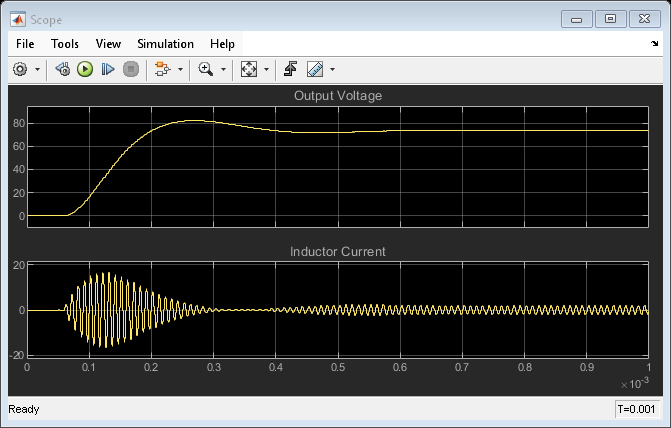This screenshot has height=428, width=671.
Task: Toggle the Cursor Measurements ruler icon
Action: tap(315, 69)
